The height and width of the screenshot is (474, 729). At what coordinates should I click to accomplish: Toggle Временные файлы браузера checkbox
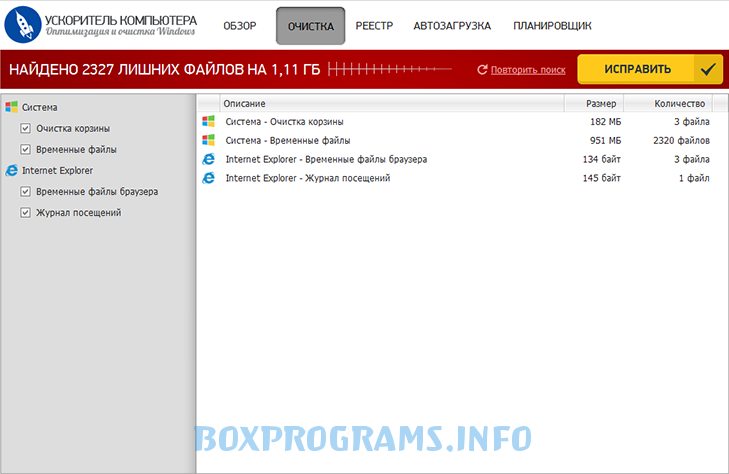26,191
